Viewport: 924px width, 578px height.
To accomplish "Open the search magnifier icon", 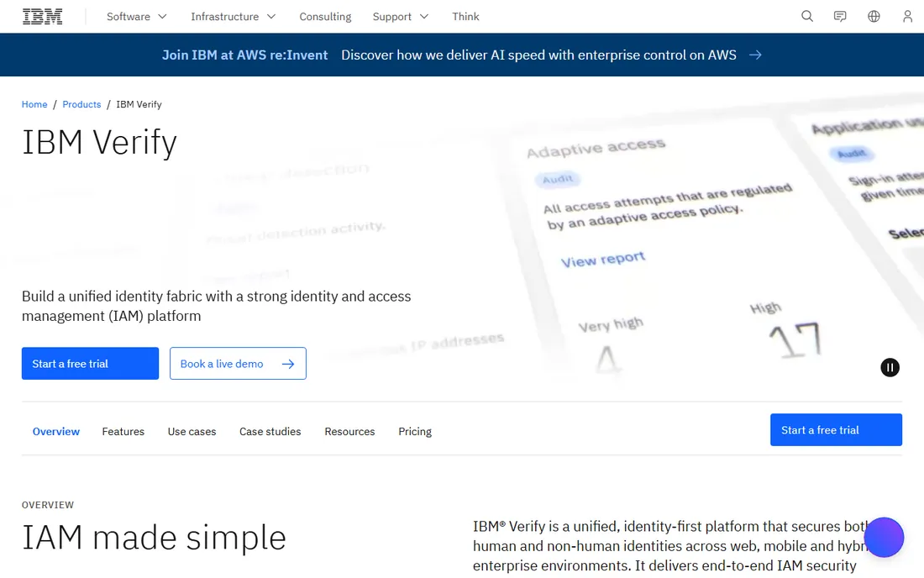I will click(806, 17).
